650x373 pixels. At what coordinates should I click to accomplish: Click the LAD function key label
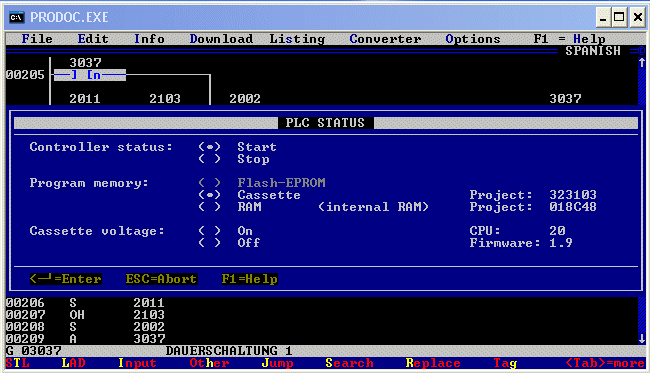73,363
